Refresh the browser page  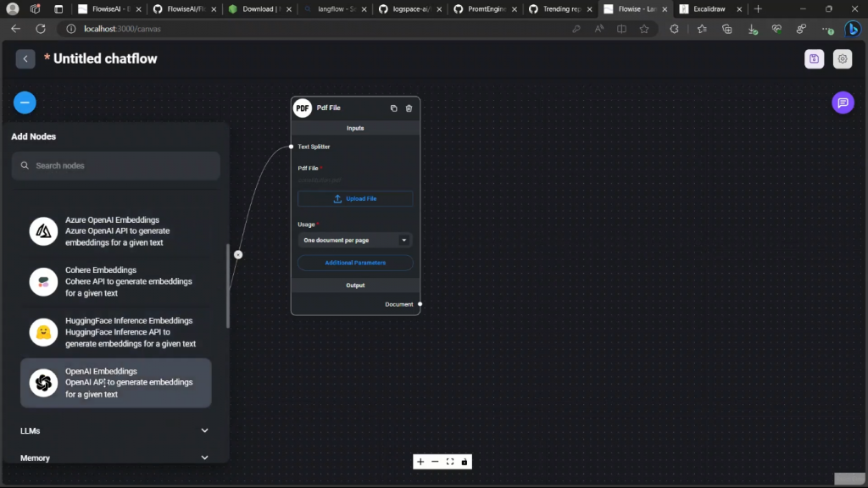coord(41,29)
